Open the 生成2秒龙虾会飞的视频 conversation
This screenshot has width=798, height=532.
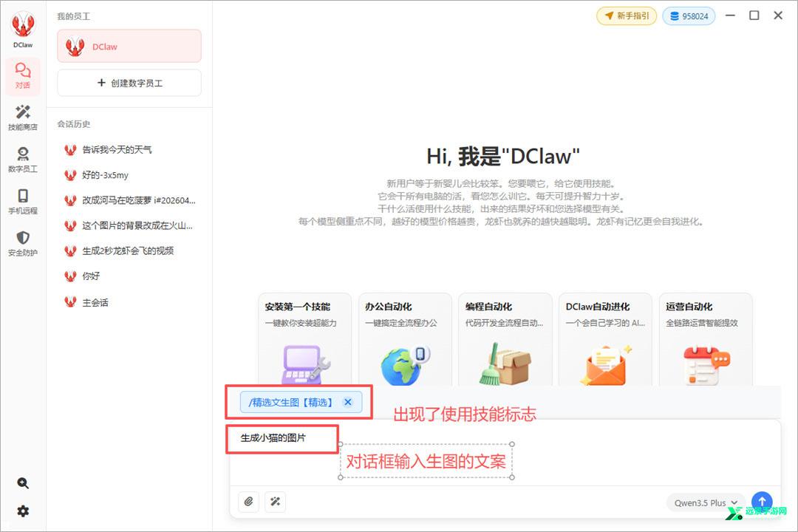tap(129, 250)
